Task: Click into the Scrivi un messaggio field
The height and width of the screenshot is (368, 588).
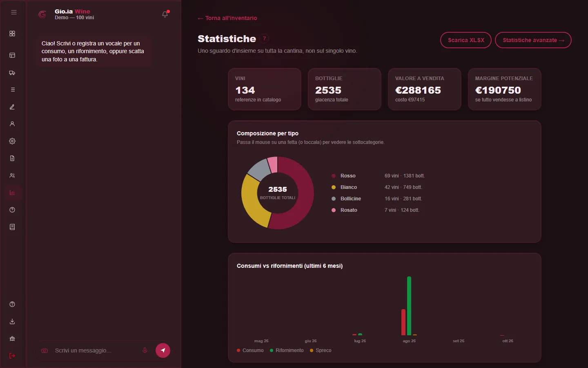Action: (x=96, y=350)
